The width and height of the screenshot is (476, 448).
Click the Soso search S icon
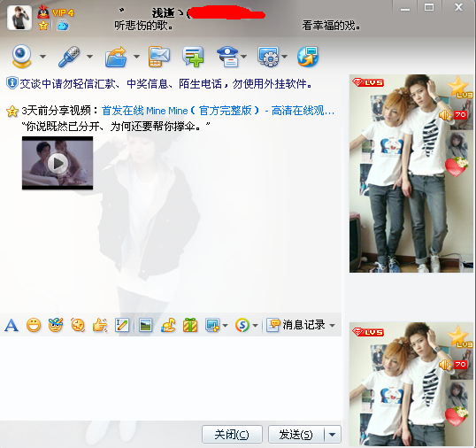[242, 325]
